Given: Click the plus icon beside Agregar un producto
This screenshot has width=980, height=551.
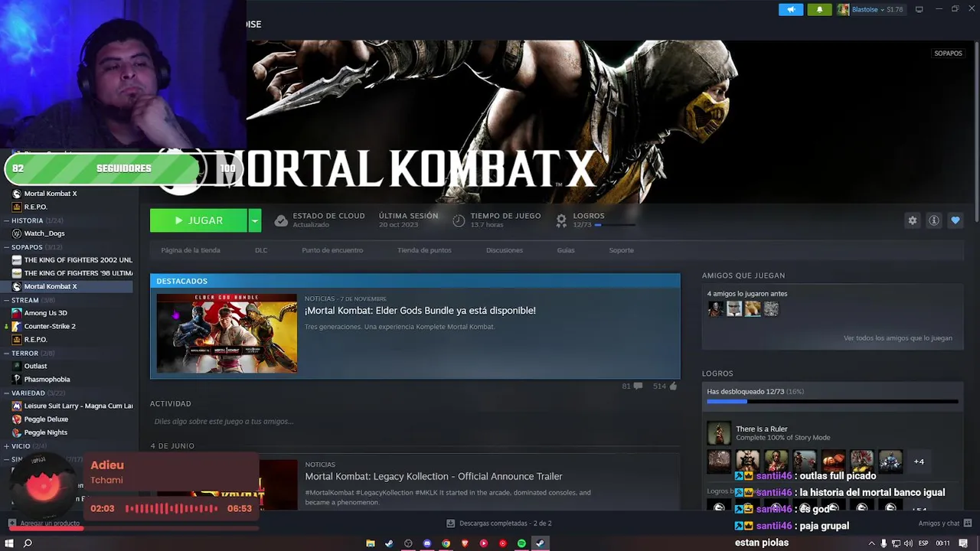Looking at the screenshot, I should pyautogui.click(x=11, y=523).
